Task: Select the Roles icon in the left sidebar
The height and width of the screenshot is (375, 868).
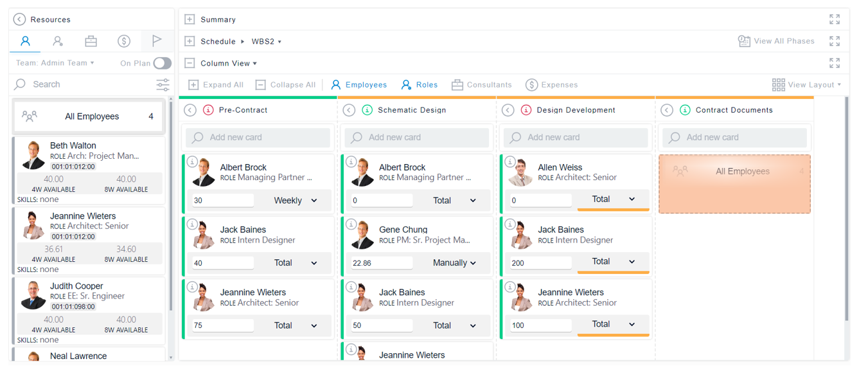Action: click(58, 40)
